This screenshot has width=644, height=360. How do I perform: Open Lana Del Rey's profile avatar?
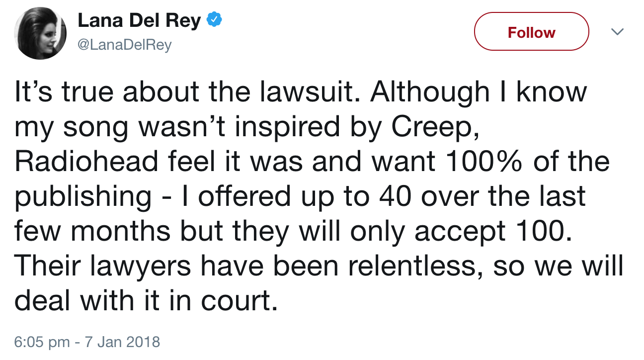tap(40, 34)
